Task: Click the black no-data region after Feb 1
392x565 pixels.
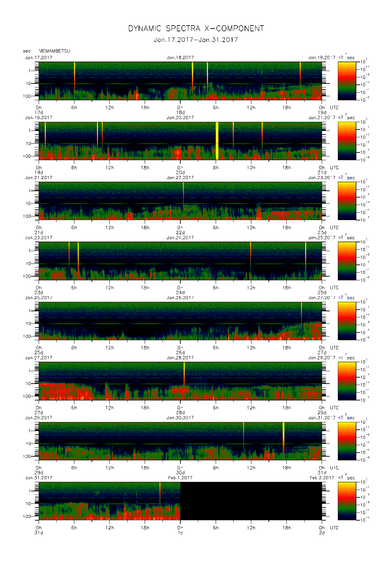Action: [x=251, y=501]
